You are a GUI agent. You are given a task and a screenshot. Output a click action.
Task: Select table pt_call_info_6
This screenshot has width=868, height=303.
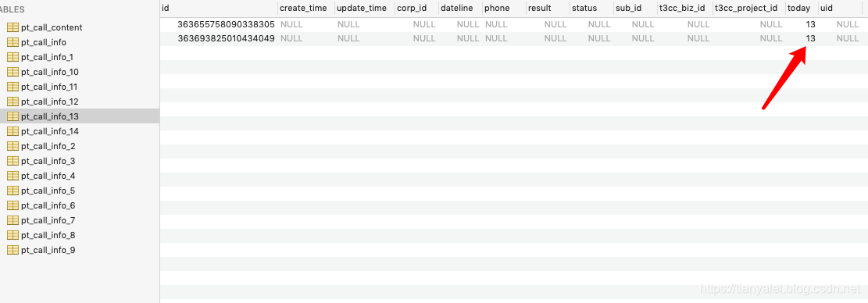click(48, 205)
